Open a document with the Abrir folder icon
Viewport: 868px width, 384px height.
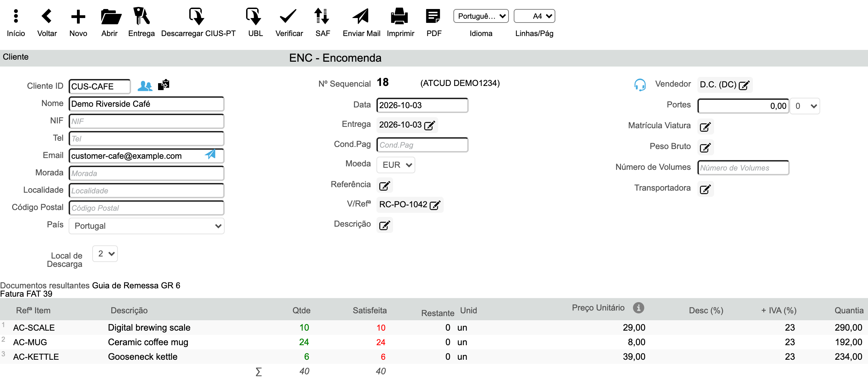(x=111, y=16)
